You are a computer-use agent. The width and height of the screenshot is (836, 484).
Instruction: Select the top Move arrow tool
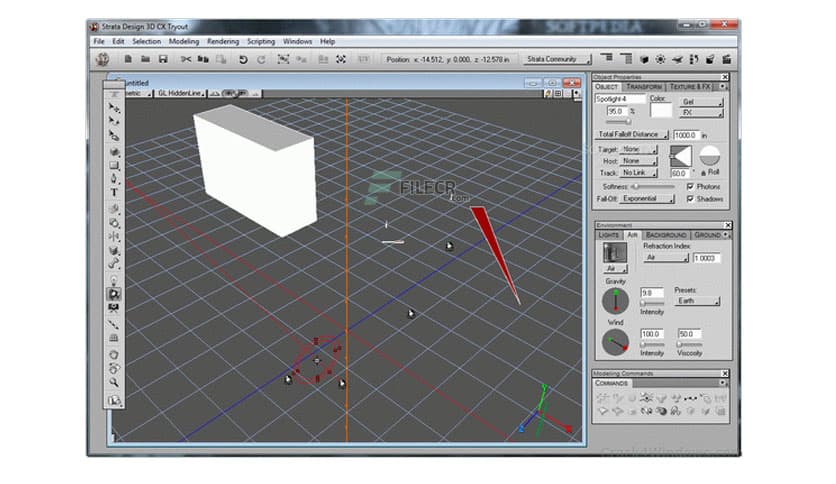114,108
